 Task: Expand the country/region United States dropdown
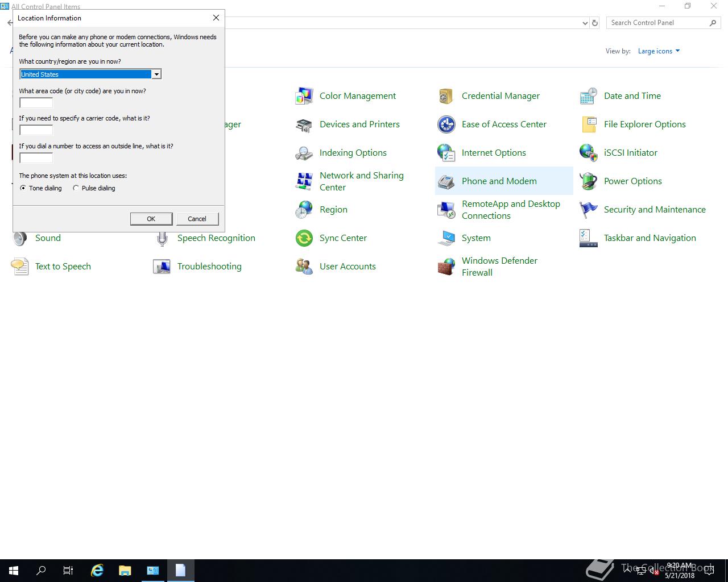point(156,74)
